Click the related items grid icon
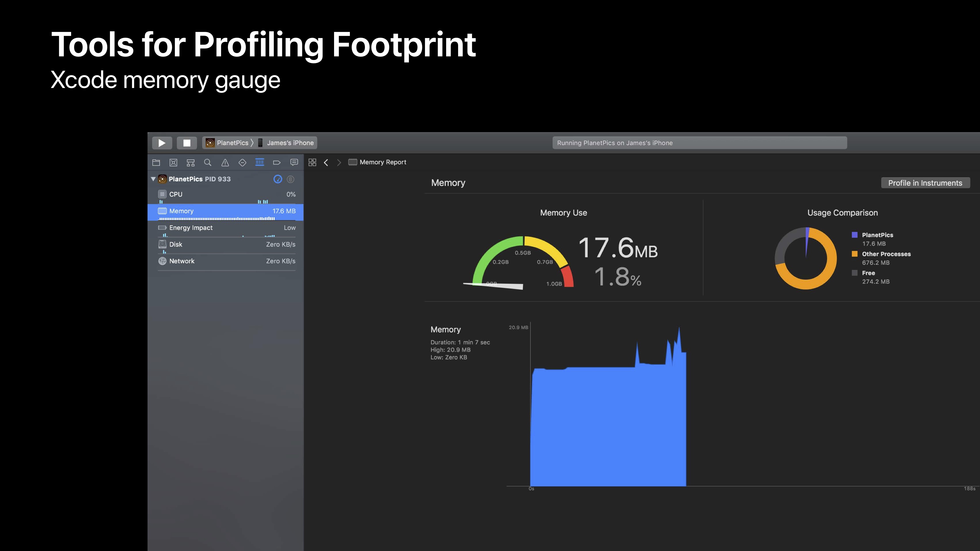This screenshot has height=551, width=980. (x=312, y=162)
